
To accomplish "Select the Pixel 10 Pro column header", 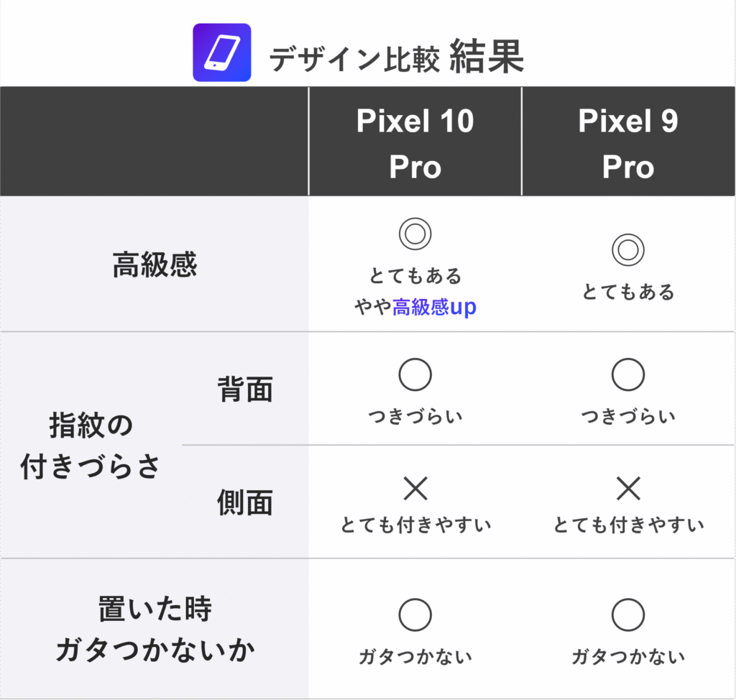I will pos(415,143).
